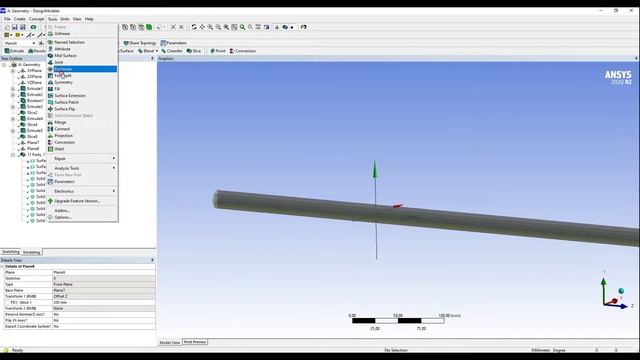Click the Transform 1 (RMB) value cell
The width and height of the screenshot is (640, 360).
104,296
